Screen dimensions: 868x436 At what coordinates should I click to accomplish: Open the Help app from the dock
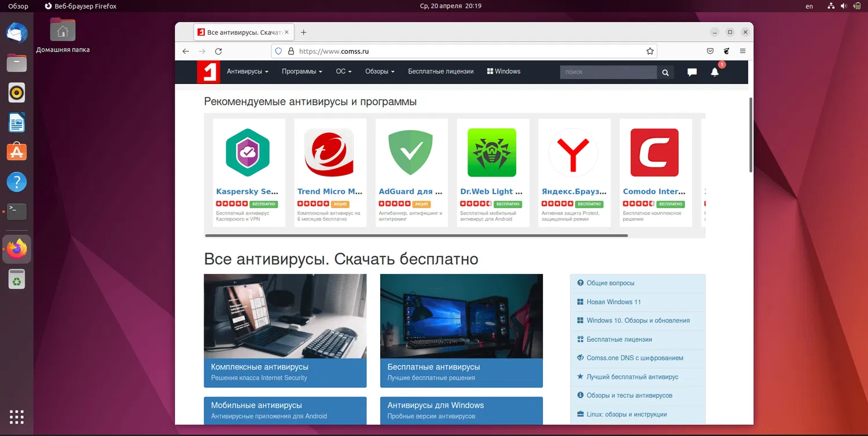coord(17,182)
